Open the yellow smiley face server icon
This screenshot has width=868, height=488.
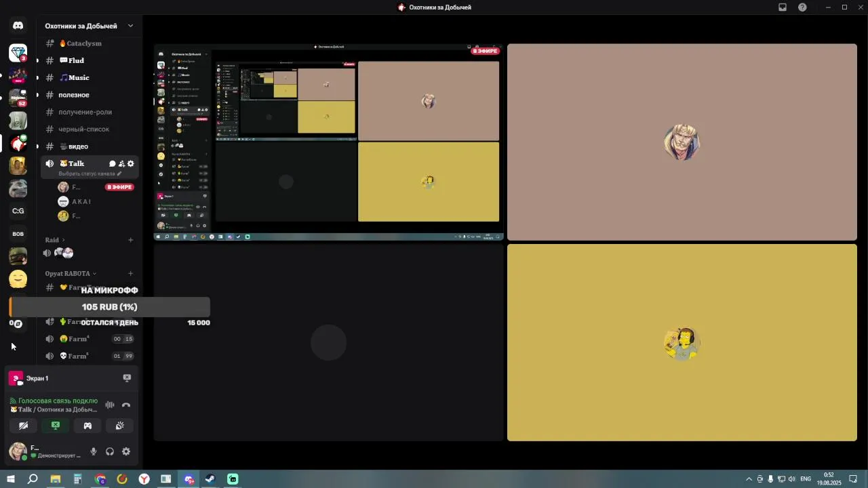(18, 279)
